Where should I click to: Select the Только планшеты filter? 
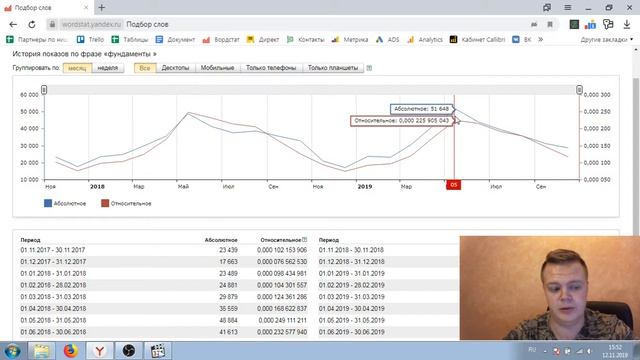pyautogui.click(x=333, y=68)
